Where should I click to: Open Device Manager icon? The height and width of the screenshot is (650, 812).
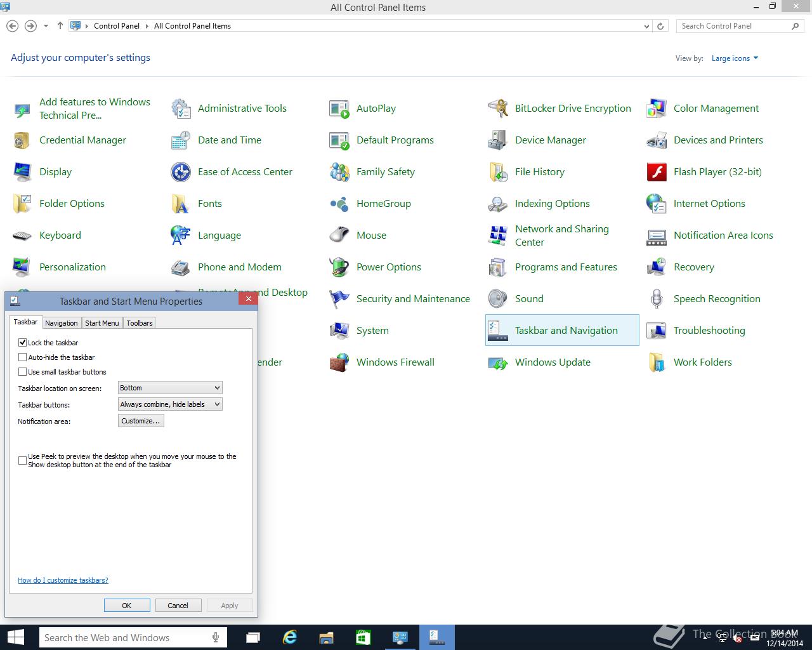click(x=498, y=140)
